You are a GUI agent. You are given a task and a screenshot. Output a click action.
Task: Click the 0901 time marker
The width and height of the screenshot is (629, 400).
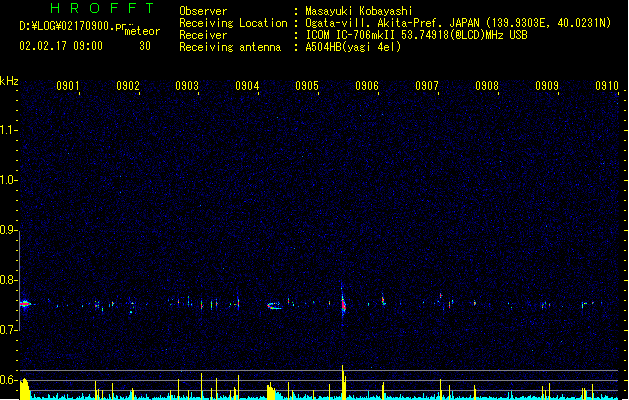coord(67,86)
